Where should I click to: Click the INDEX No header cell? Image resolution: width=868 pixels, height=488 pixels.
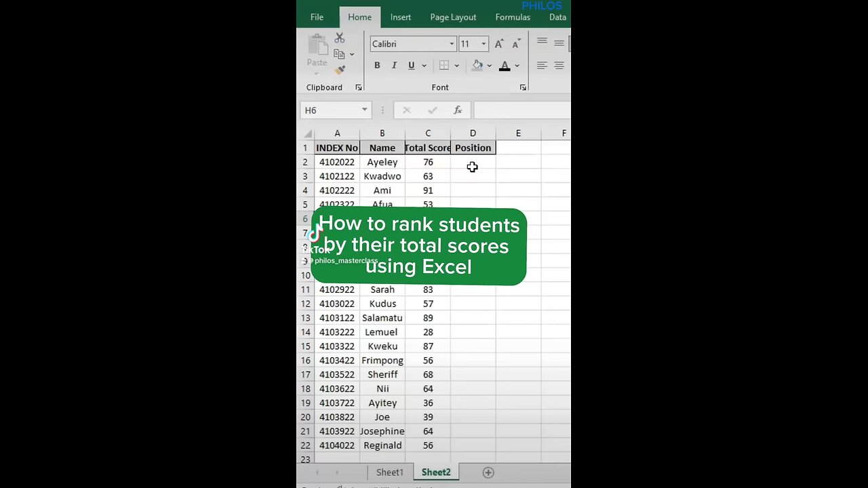pyautogui.click(x=337, y=148)
